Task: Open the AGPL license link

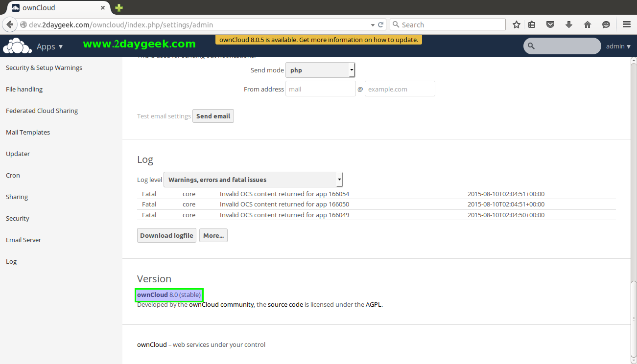Action: (x=373, y=304)
